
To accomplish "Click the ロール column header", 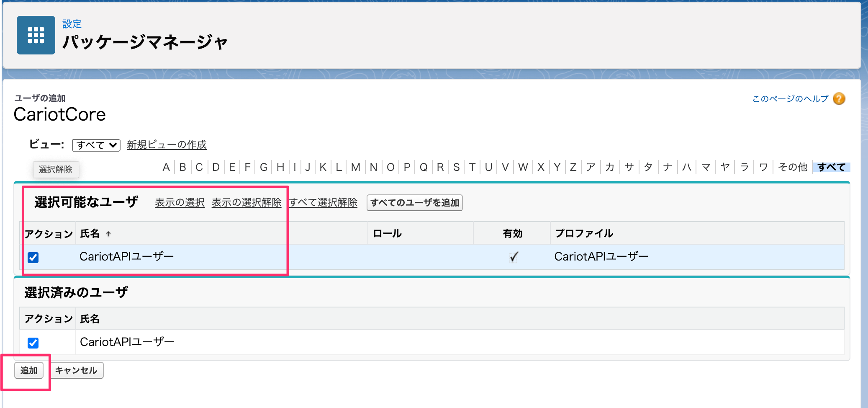I will [x=387, y=233].
